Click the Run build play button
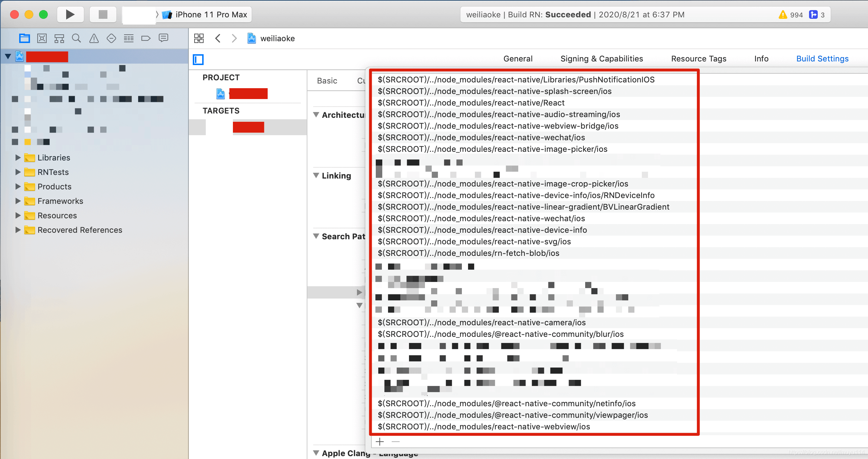 pyautogui.click(x=70, y=14)
